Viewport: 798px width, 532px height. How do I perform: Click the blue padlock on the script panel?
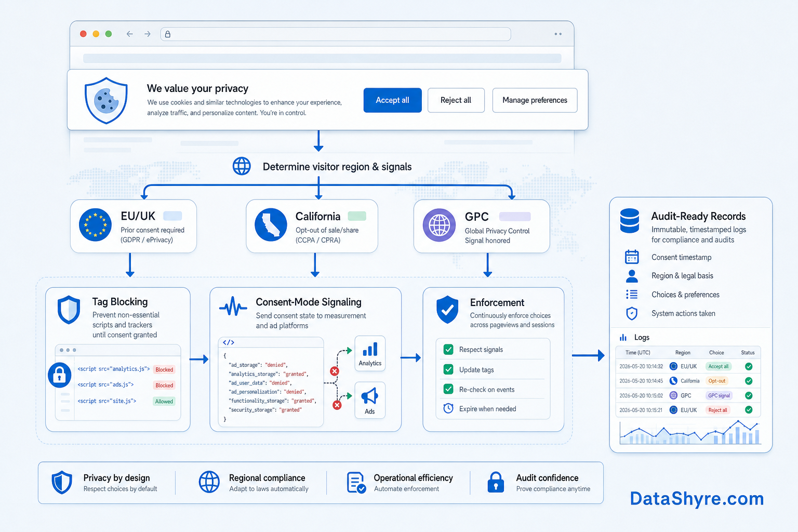coord(60,375)
